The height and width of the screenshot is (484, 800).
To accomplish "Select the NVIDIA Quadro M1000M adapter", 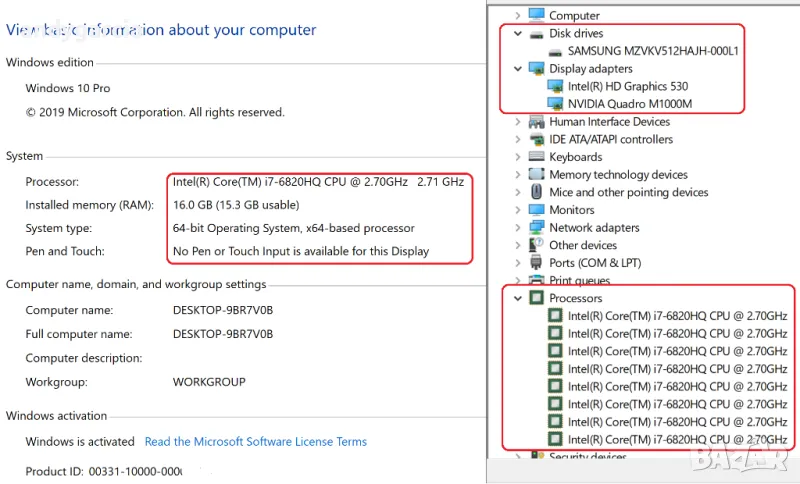I will tap(629, 104).
